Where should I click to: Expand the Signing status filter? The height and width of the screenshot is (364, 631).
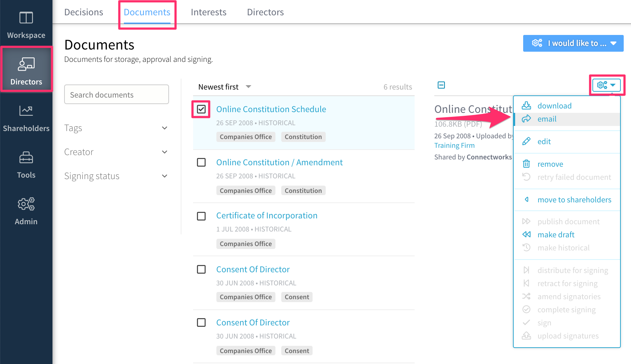(x=116, y=176)
